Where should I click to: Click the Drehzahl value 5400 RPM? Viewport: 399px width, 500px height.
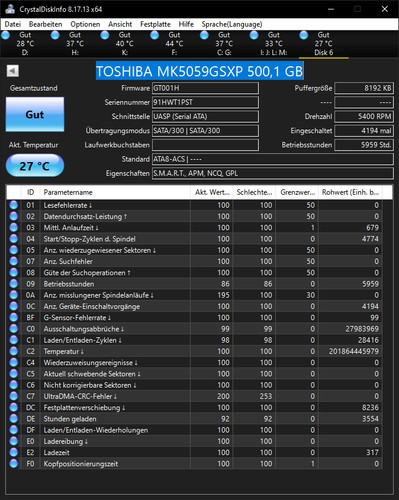(364, 117)
